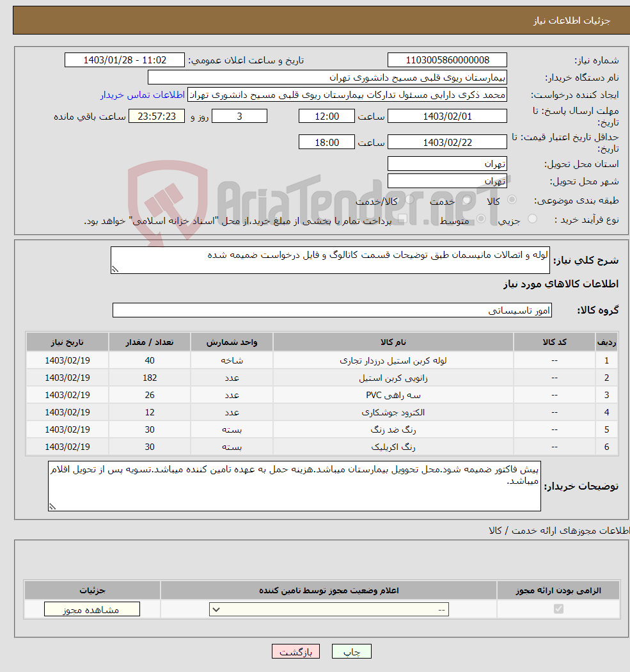630x672 pixels.
Task: Click the remaining time countdown field
Action: click(x=157, y=116)
